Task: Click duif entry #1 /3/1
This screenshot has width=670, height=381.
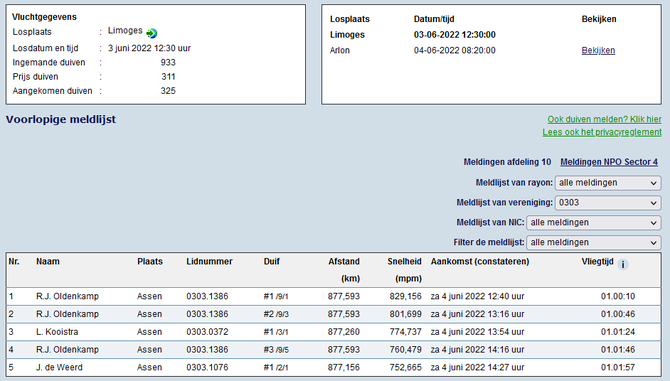Action: click(x=276, y=332)
